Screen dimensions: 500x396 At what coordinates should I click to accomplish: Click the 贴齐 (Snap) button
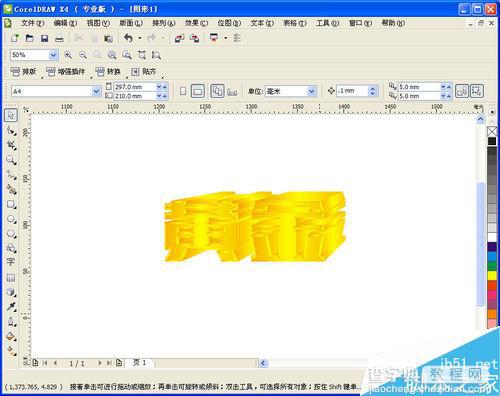[144, 71]
